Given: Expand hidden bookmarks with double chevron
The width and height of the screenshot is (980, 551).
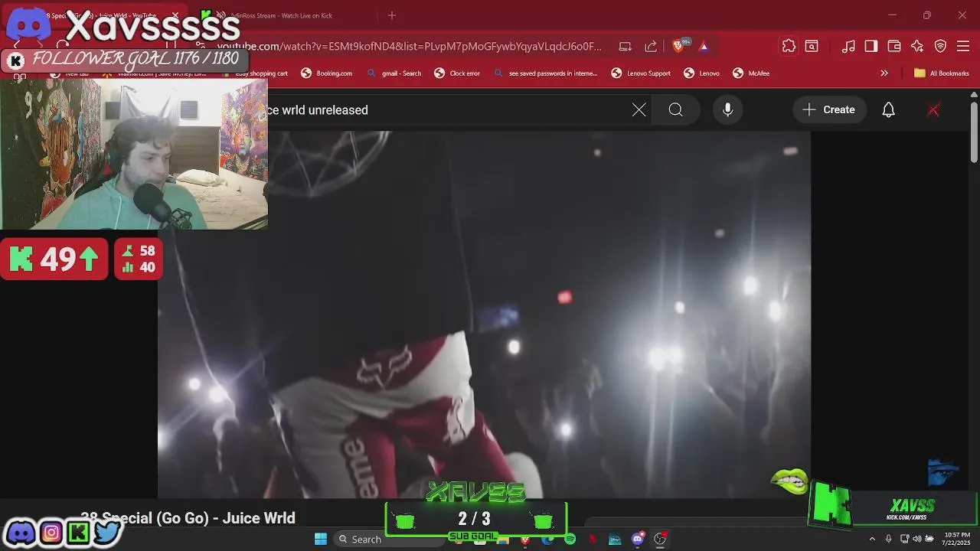Looking at the screenshot, I should tap(884, 73).
